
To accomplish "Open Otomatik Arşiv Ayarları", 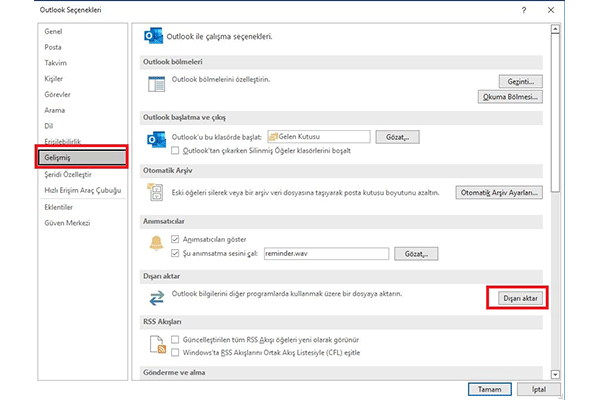I will [499, 193].
